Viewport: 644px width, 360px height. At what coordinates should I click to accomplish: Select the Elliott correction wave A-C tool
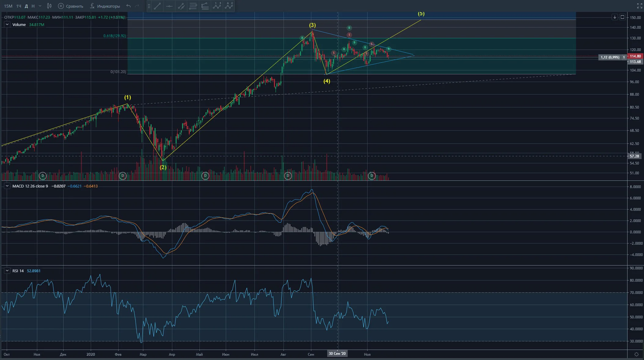tap(229, 6)
